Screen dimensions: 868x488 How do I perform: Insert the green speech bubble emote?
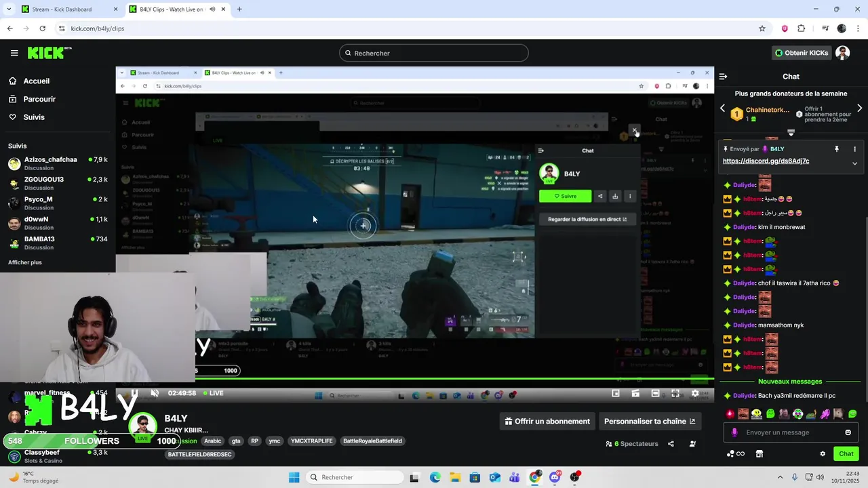pos(852,414)
